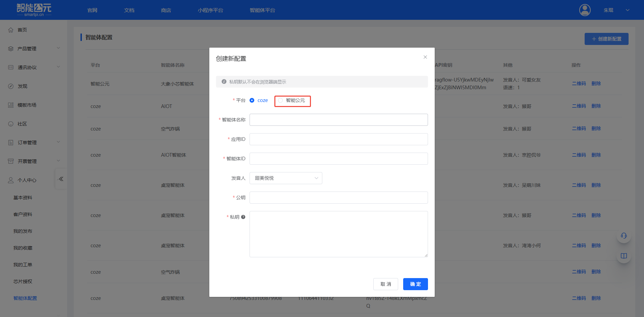Open the 发音人 voice dropdown
The height and width of the screenshot is (317, 644).
(286, 178)
